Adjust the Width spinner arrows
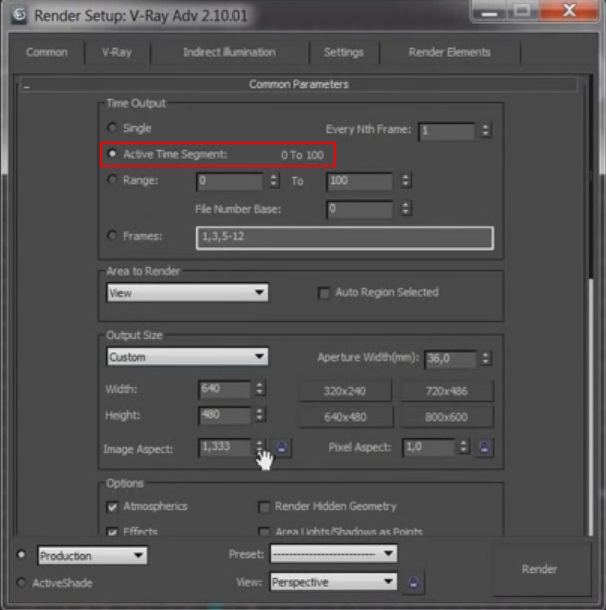The width and height of the screenshot is (606, 610). 260,388
